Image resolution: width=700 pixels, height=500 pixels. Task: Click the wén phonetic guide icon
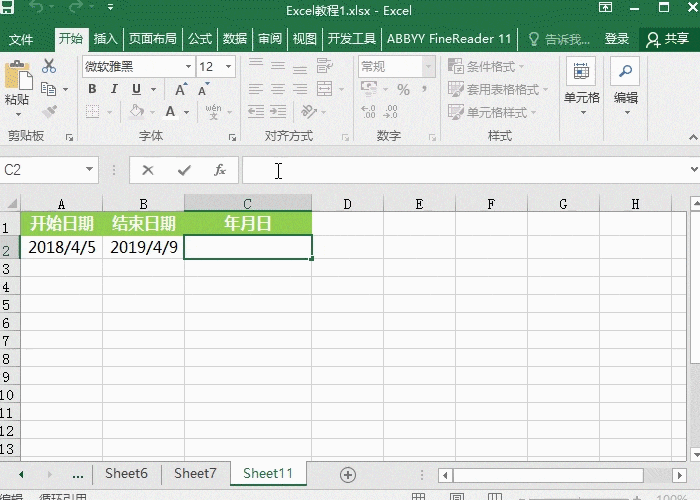coord(213,112)
